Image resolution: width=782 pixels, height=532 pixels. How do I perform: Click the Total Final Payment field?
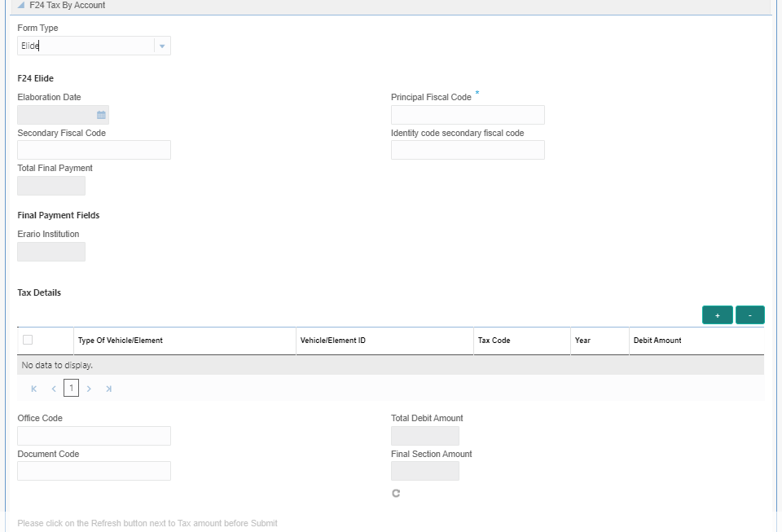(x=51, y=186)
